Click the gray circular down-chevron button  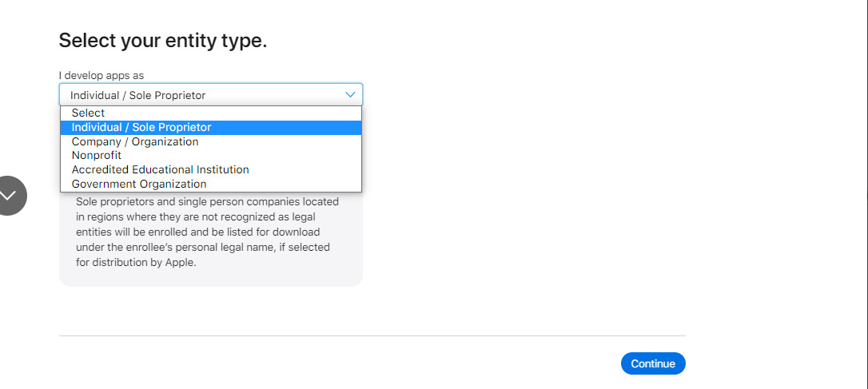click(8, 196)
